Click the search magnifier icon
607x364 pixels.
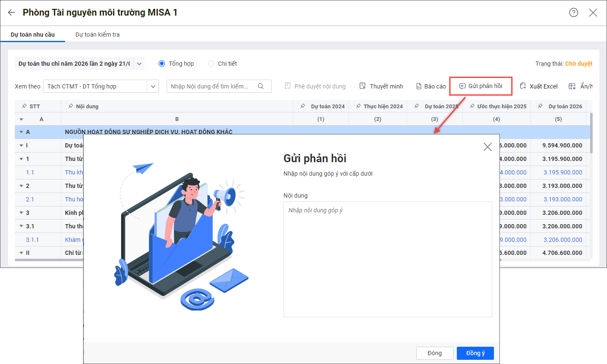(x=261, y=86)
